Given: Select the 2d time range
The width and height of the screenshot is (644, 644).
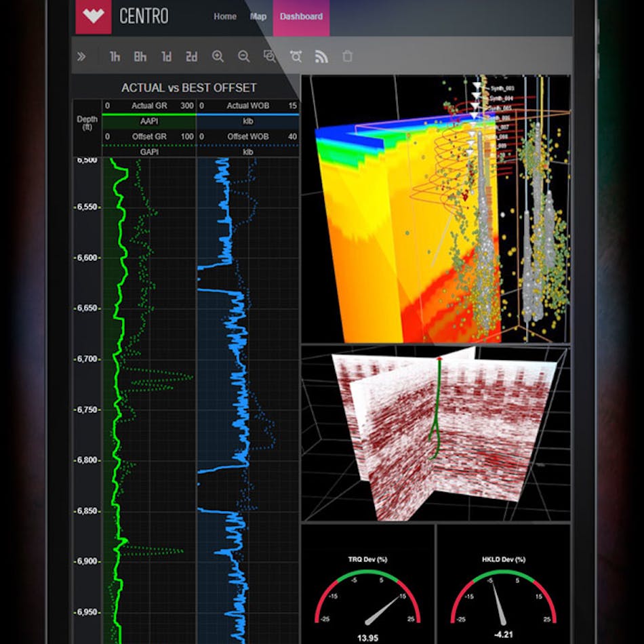Looking at the screenshot, I should click(192, 57).
